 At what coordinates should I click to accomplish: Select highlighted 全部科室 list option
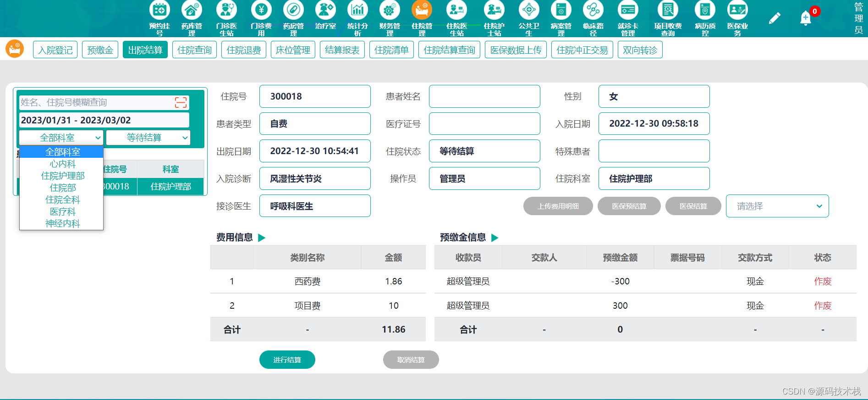click(x=62, y=152)
